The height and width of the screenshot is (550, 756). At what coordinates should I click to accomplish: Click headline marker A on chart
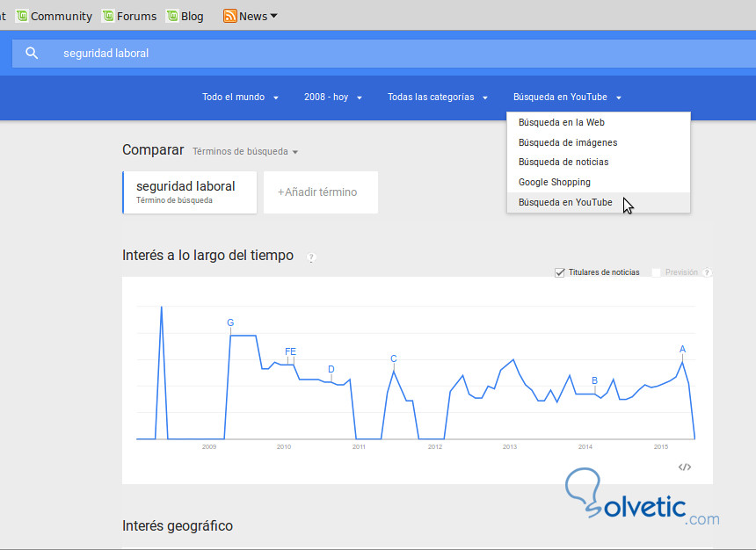click(x=682, y=349)
